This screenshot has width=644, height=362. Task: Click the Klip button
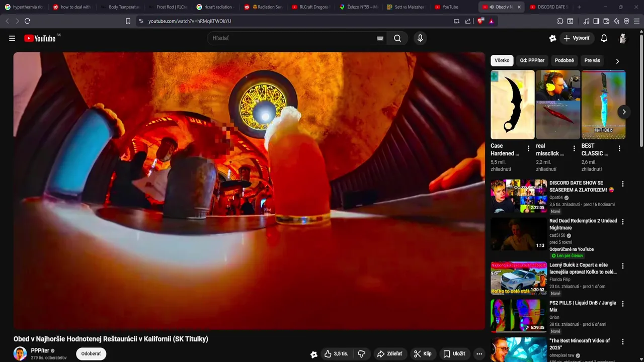tap(423, 354)
